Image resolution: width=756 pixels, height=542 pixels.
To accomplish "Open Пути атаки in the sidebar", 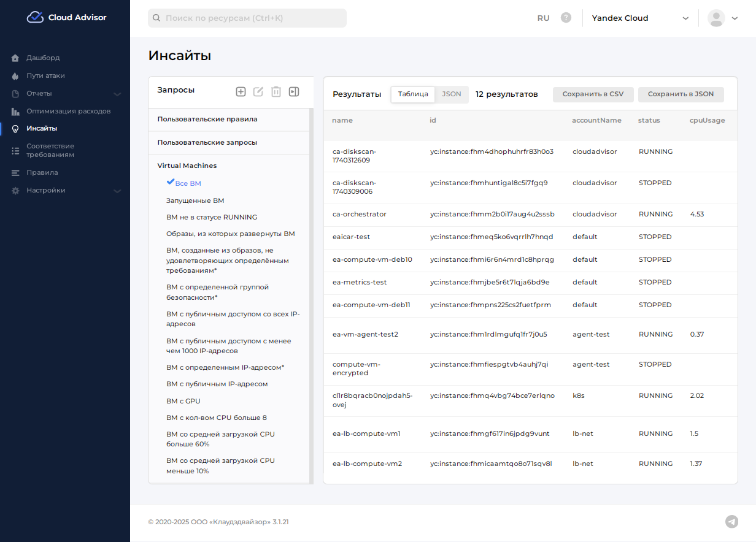I will (45, 75).
